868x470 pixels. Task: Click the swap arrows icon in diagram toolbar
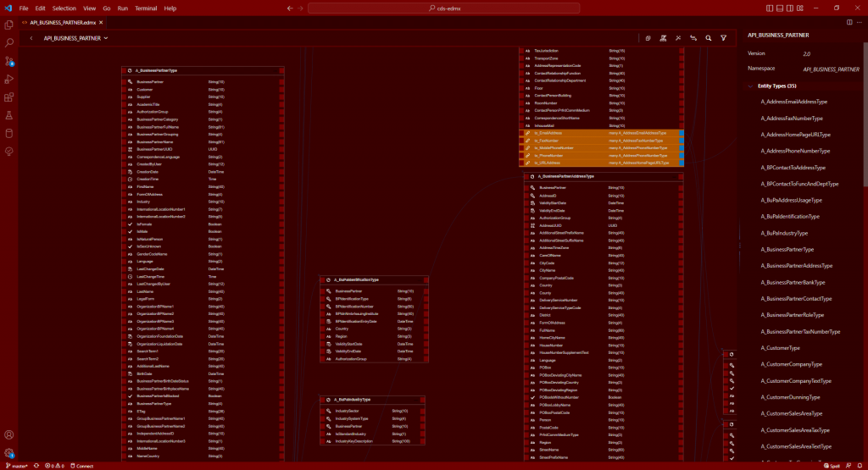pyautogui.click(x=693, y=38)
